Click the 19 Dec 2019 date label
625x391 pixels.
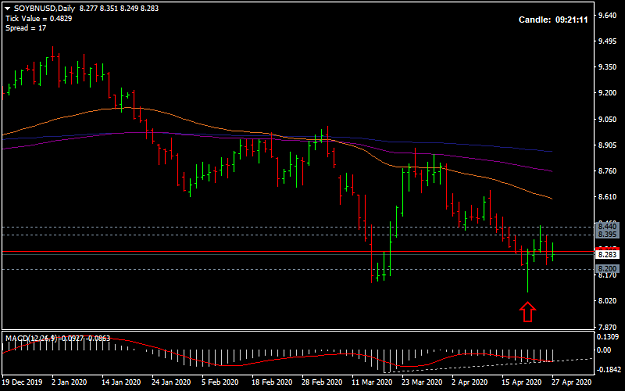(22, 382)
